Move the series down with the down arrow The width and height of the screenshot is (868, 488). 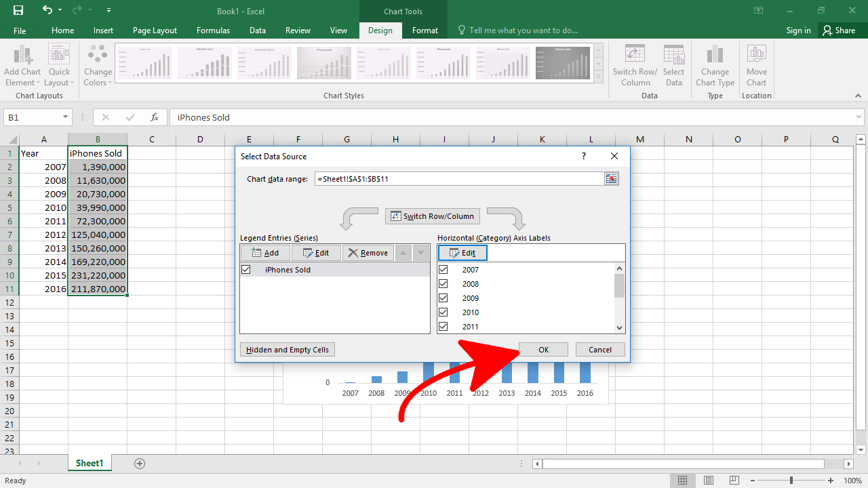coord(421,253)
